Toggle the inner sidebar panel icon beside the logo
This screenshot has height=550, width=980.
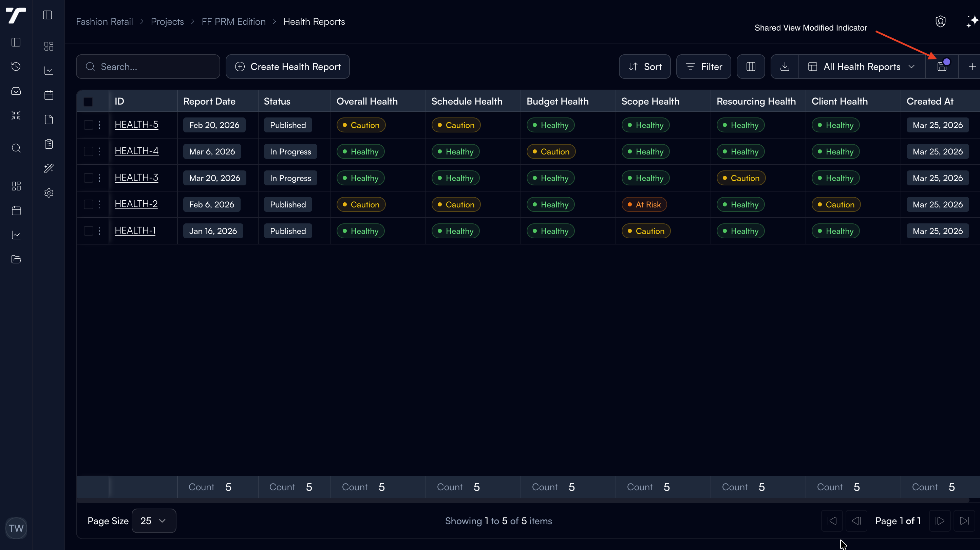tap(48, 15)
